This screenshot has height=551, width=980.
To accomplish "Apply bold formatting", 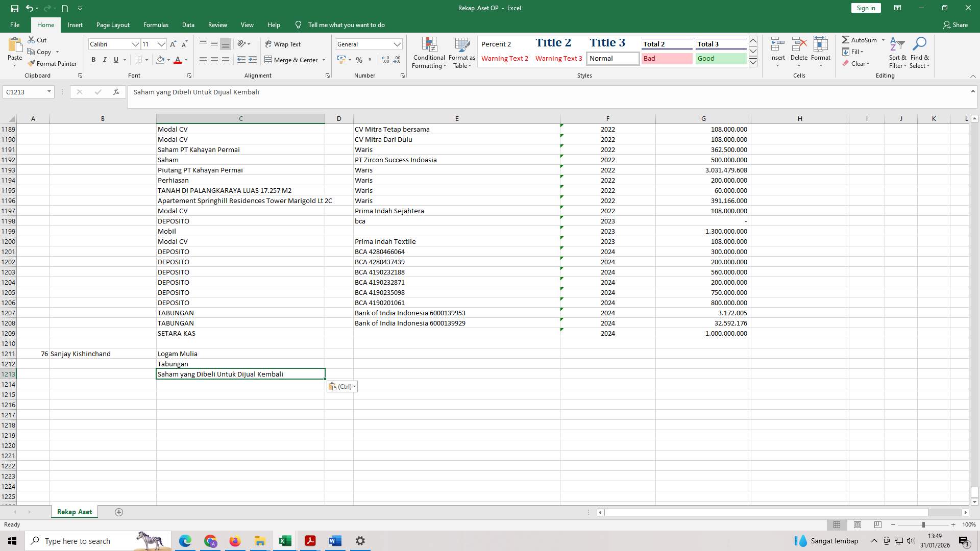I will pyautogui.click(x=93, y=60).
